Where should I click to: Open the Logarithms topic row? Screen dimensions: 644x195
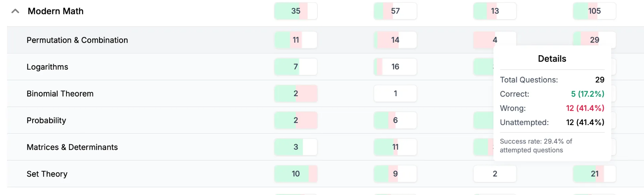coord(325,67)
